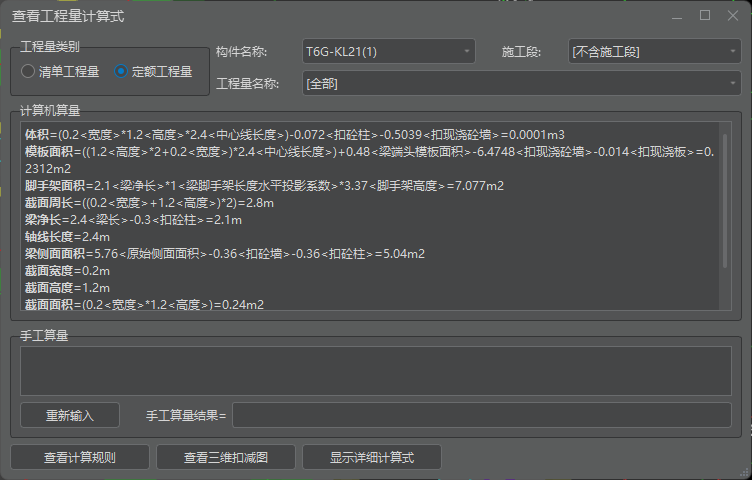The width and height of the screenshot is (752, 480).
Task: Click the 查看三维扣减图 button
Action: [x=226, y=457]
